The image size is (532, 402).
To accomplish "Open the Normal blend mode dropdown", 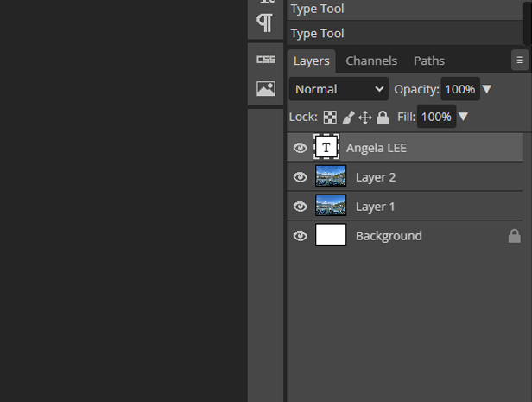I will pyautogui.click(x=339, y=89).
